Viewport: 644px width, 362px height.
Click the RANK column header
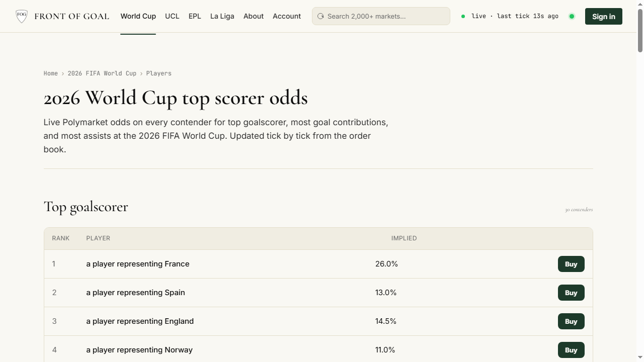(x=61, y=238)
